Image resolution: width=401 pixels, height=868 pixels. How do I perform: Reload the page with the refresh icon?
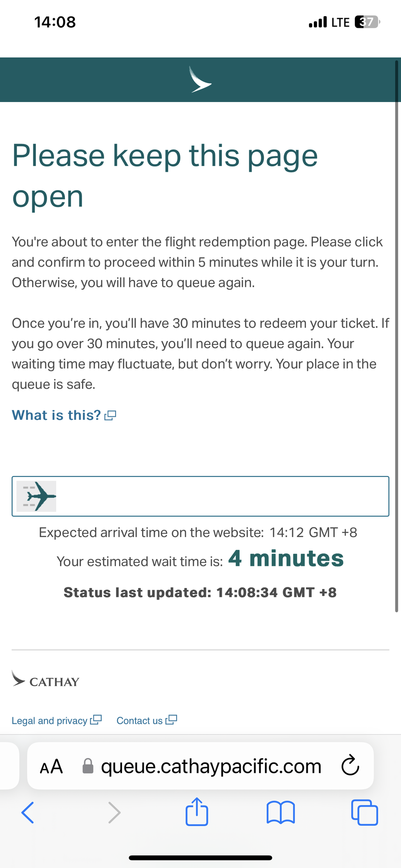[x=350, y=766]
